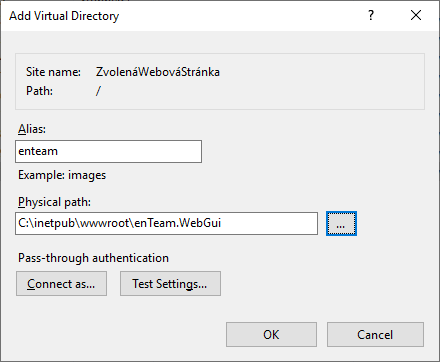
Task: Click the Path: label
Action: click(x=39, y=91)
